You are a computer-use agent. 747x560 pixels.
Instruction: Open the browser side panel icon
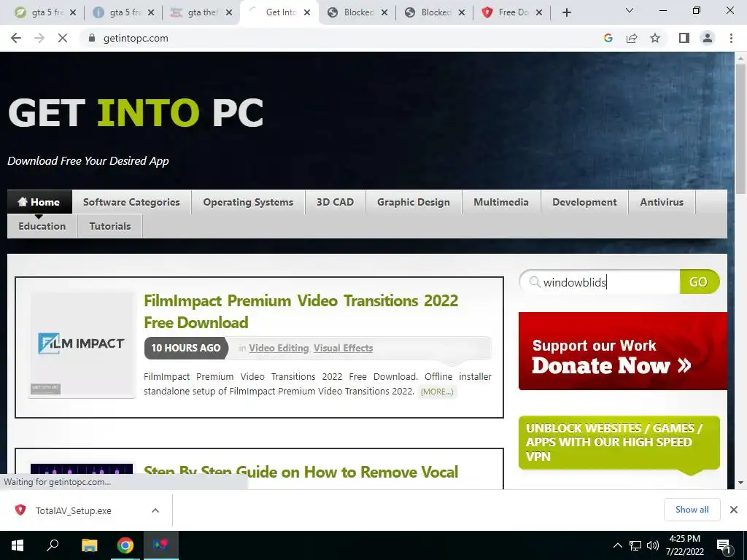click(684, 38)
